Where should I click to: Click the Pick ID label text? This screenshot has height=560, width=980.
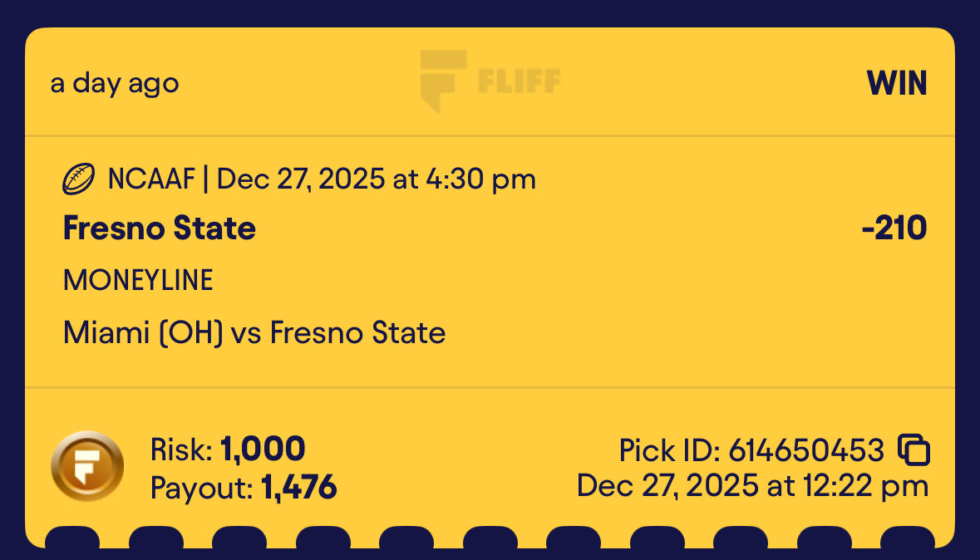670,450
